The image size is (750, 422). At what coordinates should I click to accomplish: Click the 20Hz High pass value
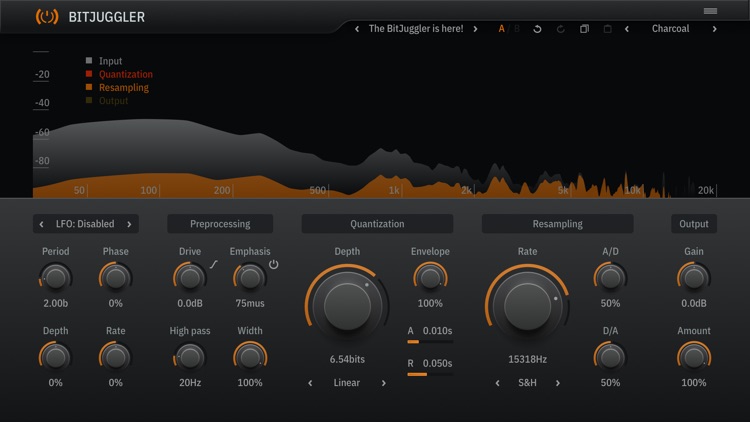pyautogui.click(x=190, y=383)
